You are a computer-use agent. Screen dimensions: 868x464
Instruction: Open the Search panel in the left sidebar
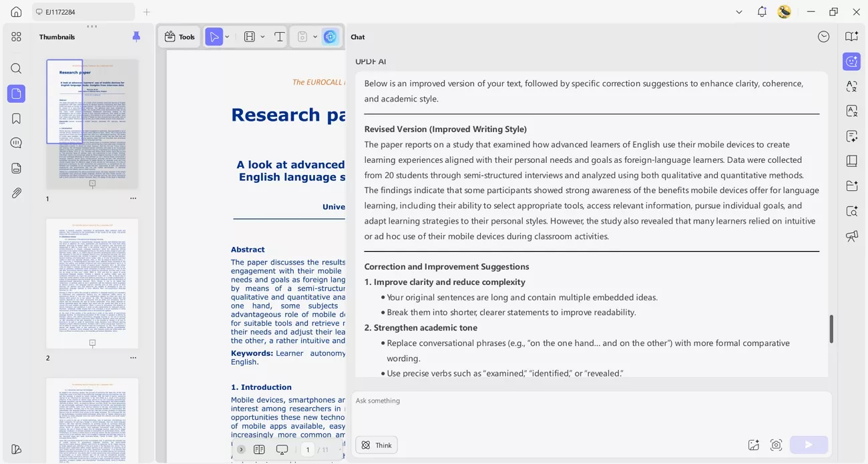(16, 68)
